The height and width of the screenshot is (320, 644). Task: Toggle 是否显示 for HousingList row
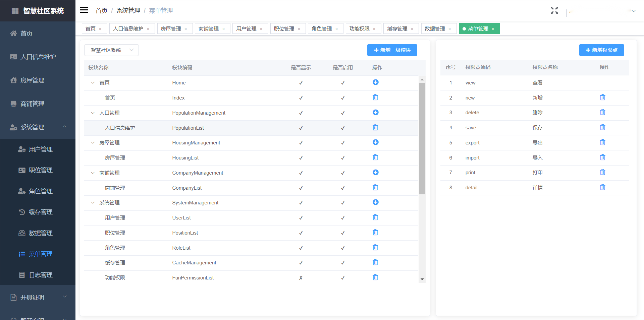click(301, 158)
